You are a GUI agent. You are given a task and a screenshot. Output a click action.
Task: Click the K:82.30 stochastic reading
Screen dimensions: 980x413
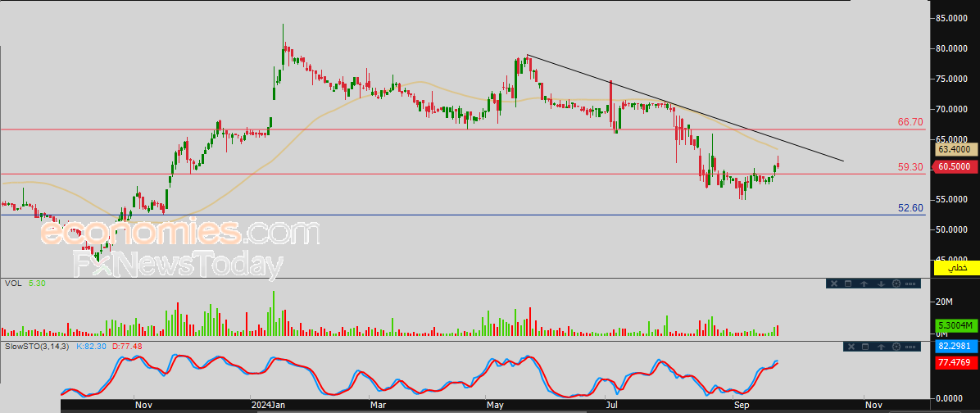(x=92, y=346)
